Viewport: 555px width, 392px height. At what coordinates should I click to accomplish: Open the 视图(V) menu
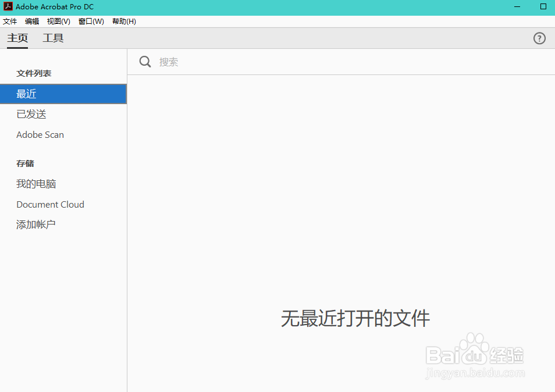[58, 22]
